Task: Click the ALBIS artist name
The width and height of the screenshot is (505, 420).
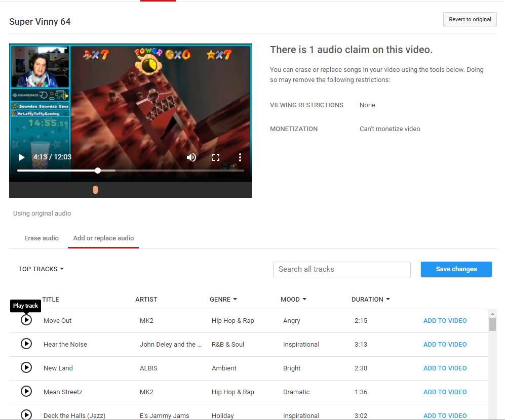Action: (x=148, y=368)
